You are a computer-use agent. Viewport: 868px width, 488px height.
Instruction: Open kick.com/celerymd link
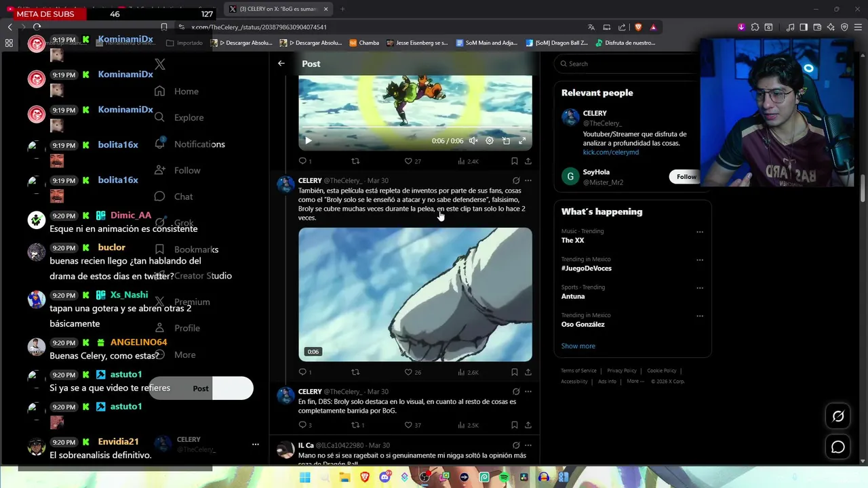click(610, 152)
